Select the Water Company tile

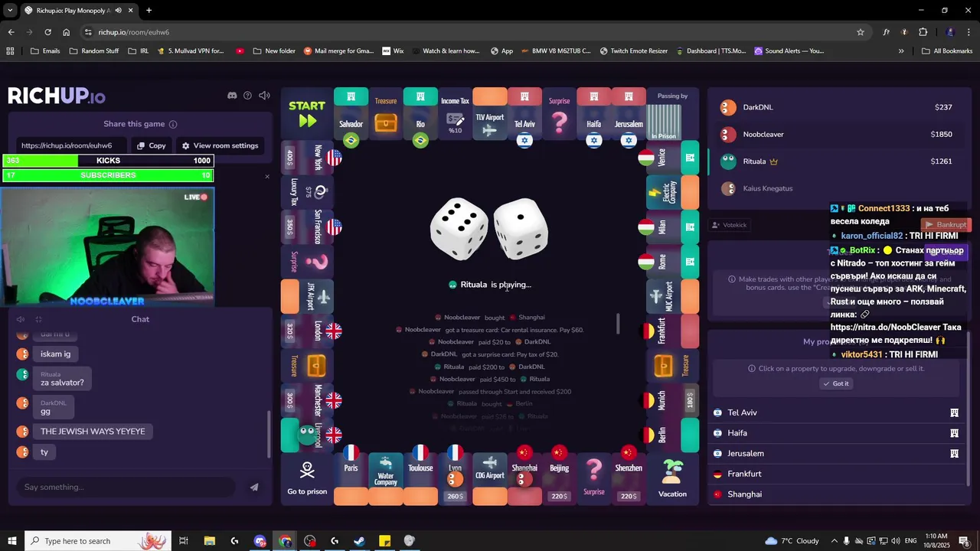pos(386,478)
